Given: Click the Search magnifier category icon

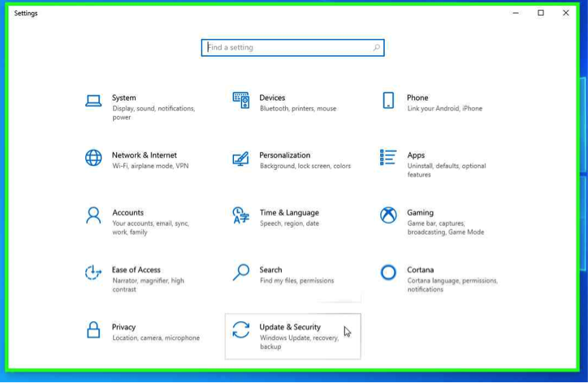Looking at the screenshot, I should click(240, 272).
